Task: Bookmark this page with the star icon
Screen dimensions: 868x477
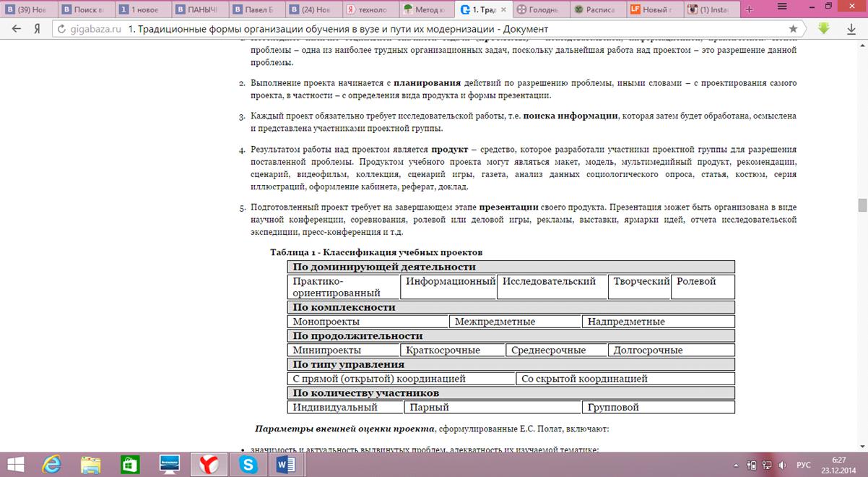Action: pos(793,28)
